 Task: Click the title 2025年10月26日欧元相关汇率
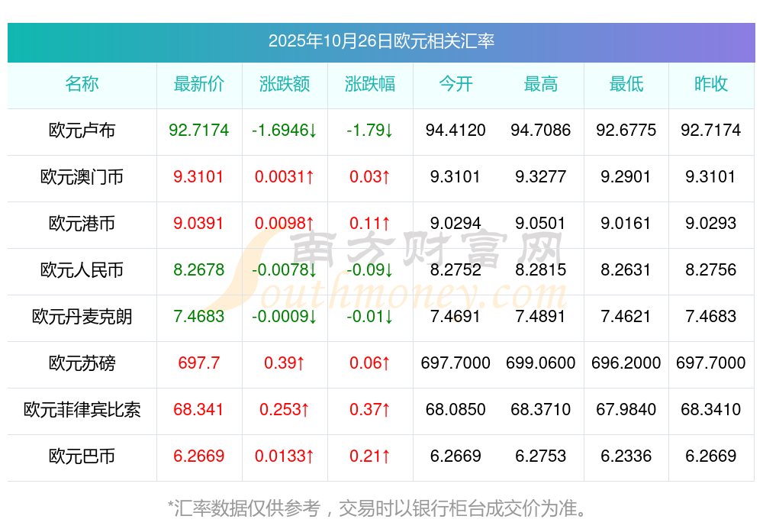tap(381, 41)
